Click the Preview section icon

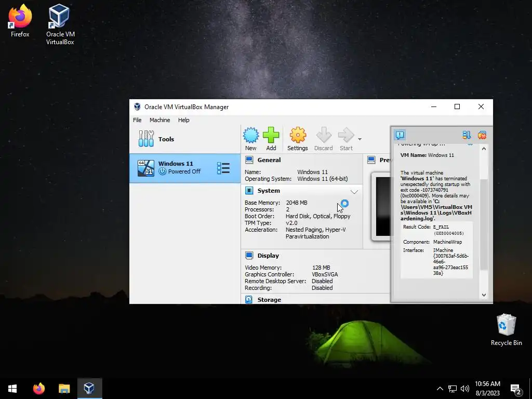click(371, 160)
